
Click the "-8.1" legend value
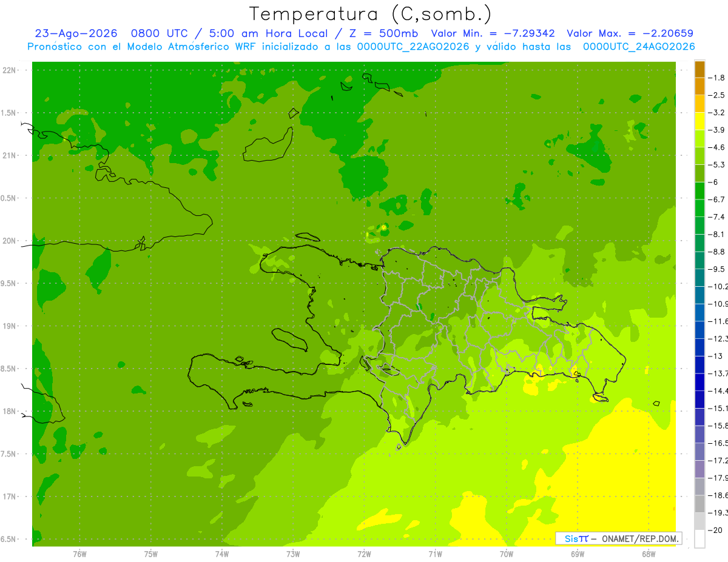[716, 234]
